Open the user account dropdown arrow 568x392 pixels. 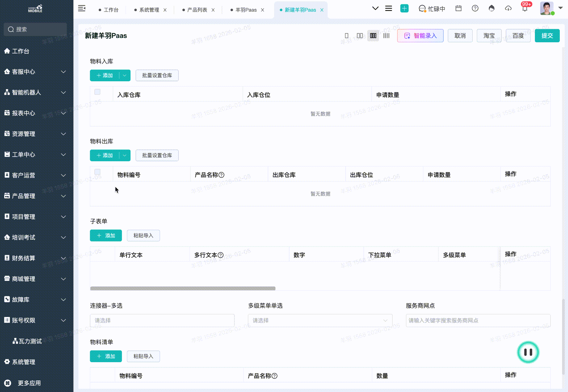point(560,8)
